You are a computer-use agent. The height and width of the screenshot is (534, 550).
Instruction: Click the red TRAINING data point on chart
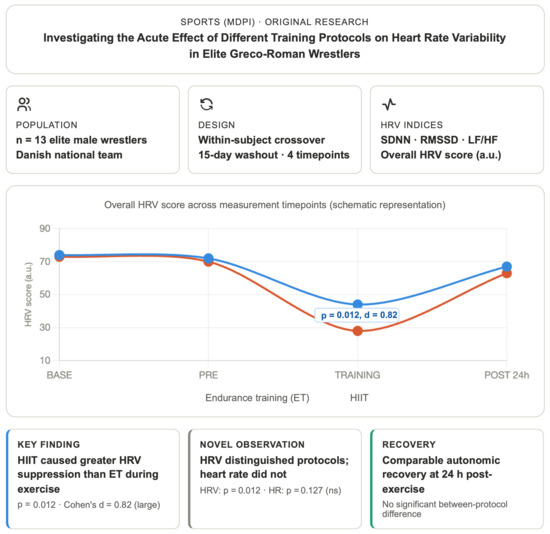pyautogui.click(x=357, y=331)
